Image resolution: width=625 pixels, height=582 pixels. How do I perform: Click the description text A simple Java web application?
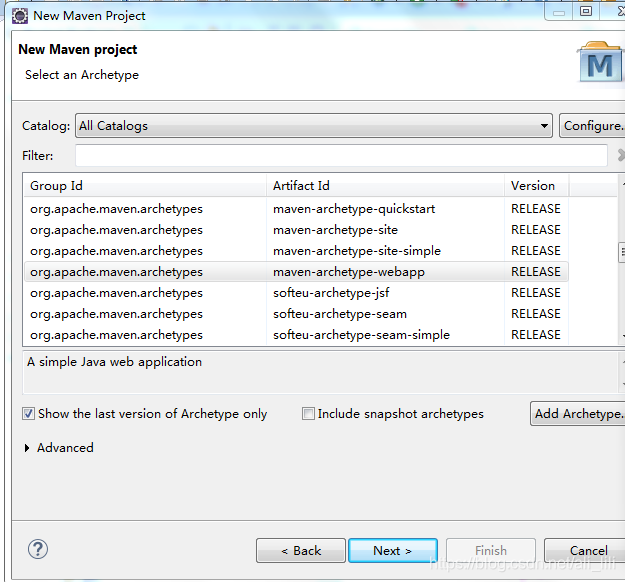[114, 362]
